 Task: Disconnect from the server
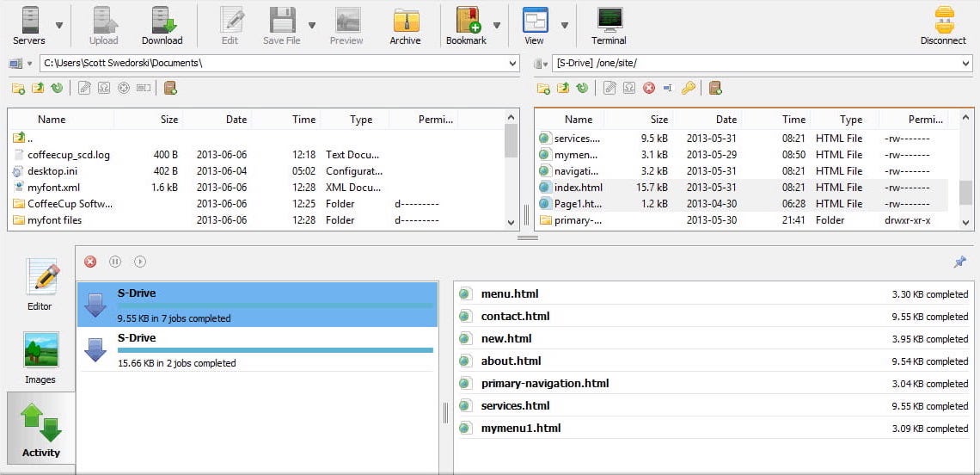[x=943, y=27]
